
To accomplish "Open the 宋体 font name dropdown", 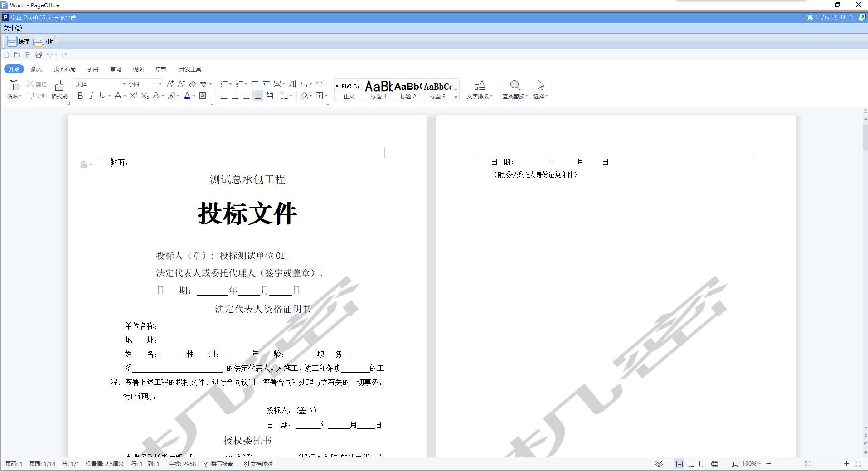I will pos(124,84).
